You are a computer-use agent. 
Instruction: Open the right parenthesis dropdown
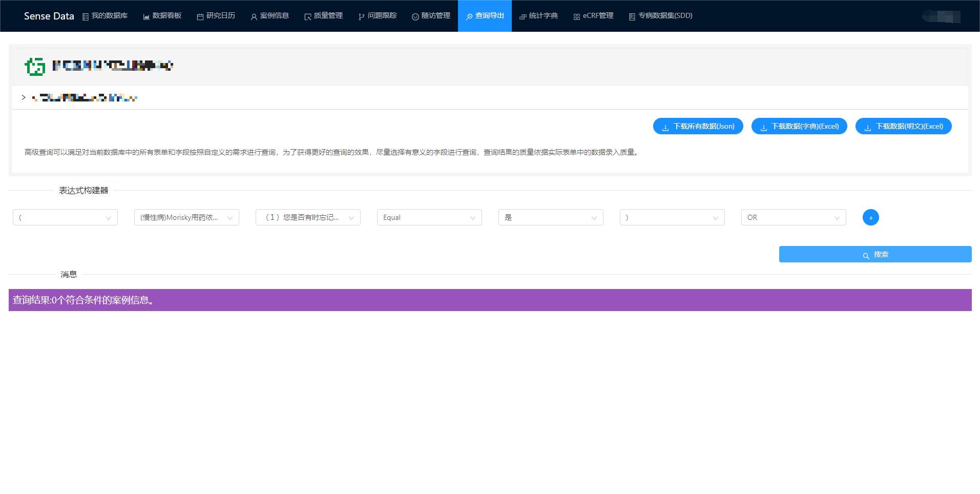[x=672, y=217]
